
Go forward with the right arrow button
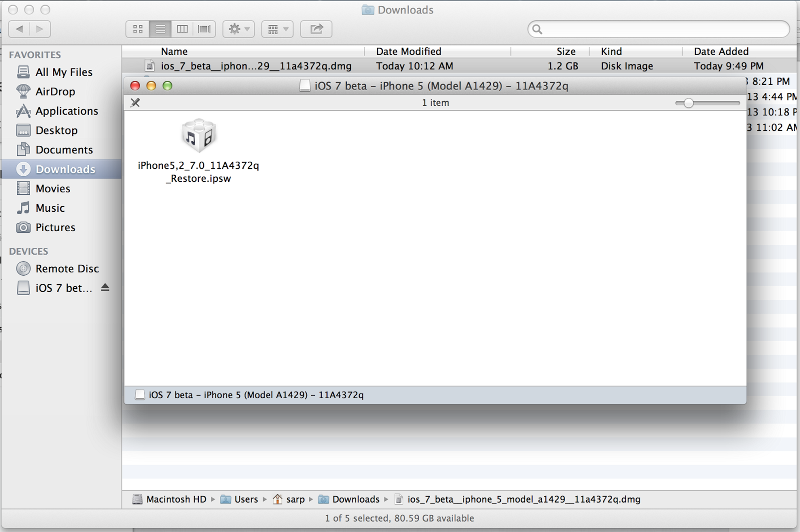tap(40, 29)
